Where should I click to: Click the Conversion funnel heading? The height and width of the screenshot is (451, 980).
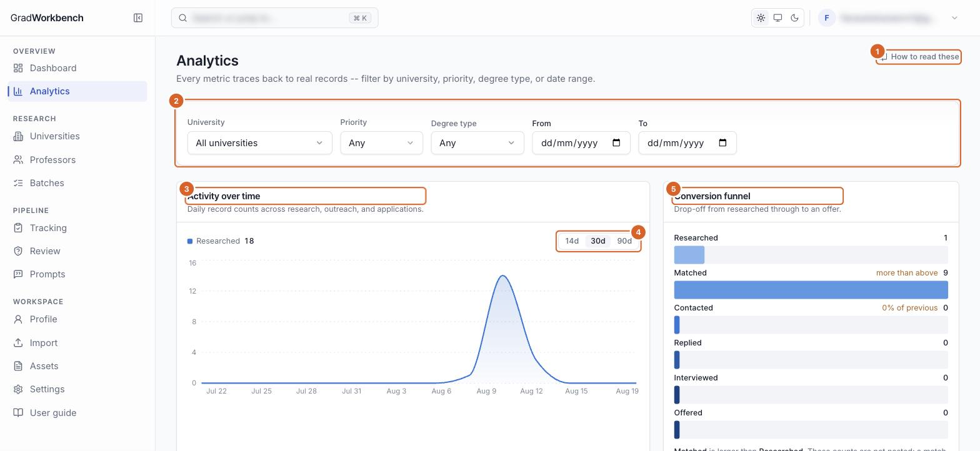[712, 196]
